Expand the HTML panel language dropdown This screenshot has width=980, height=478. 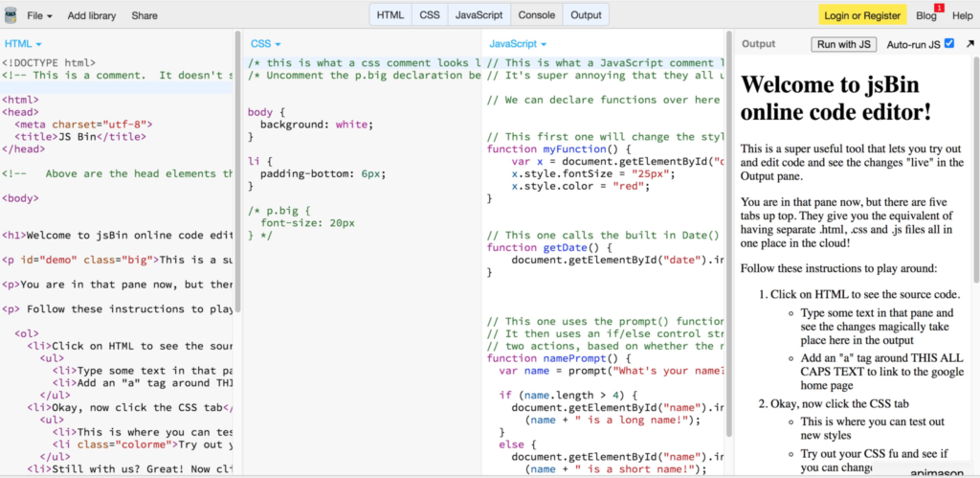(x=23, y=44)
